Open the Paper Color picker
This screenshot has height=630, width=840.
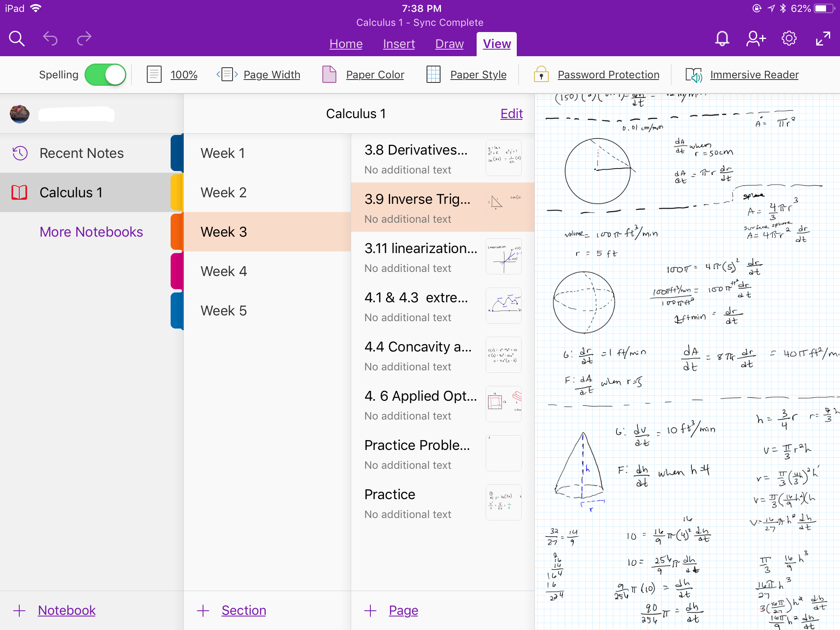pyautogui.click(x=374, y=75)
